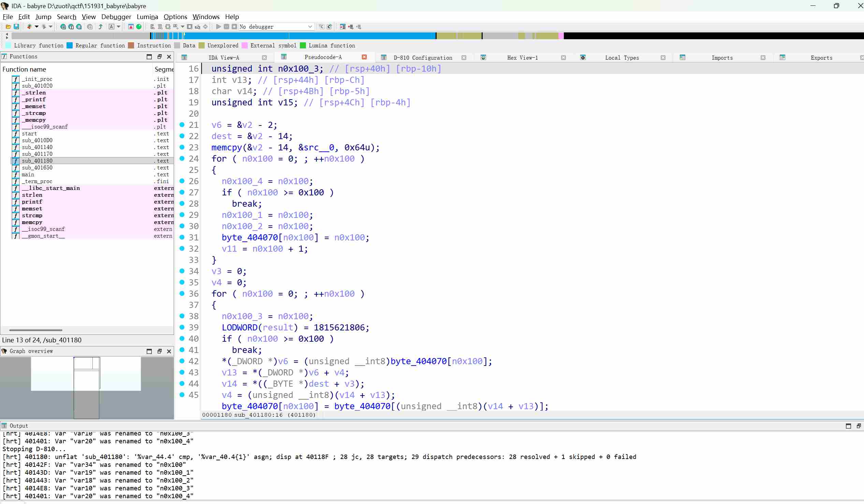Click the navigation band blue region
The height and width of the screenshot is (504, 864).
point(343,36)
